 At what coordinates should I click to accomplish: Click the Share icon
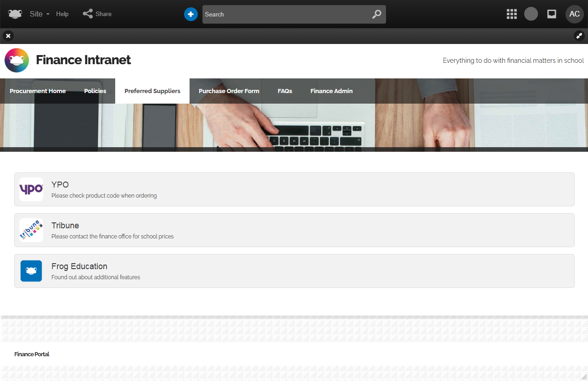click(88, 14)
